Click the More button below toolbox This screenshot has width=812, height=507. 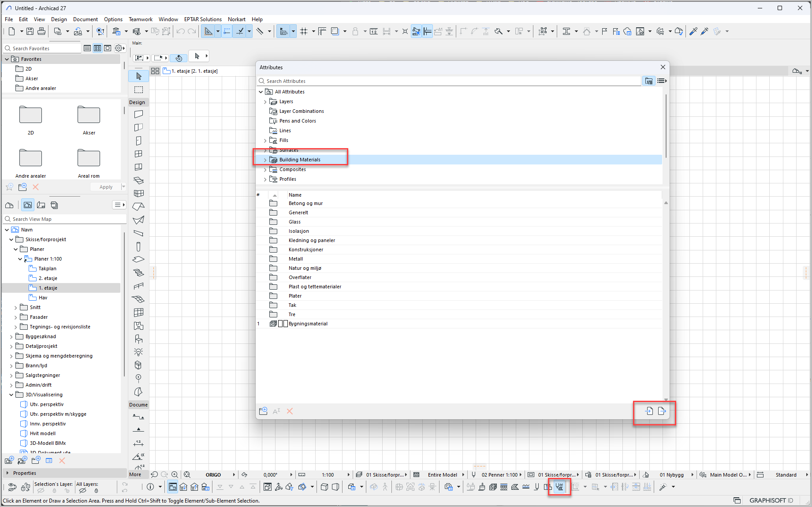[135, 474]
